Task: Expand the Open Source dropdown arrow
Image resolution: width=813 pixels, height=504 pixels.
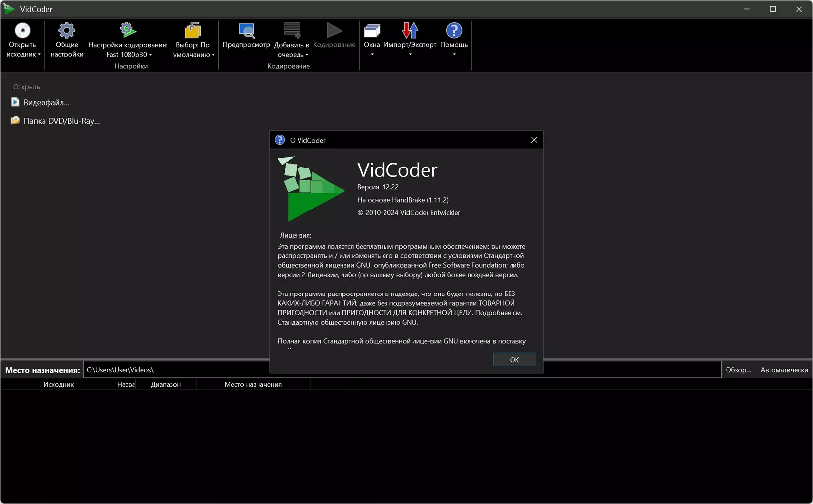Action: 39,55
